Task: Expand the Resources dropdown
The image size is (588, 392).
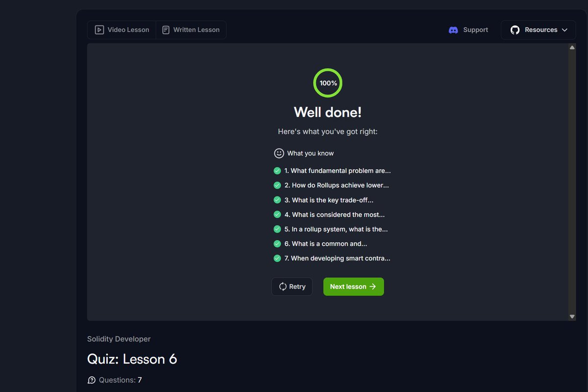Action: (538, 30)
